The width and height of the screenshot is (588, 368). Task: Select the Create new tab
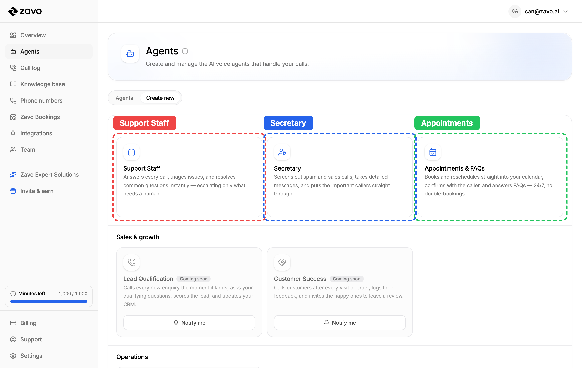(x=160, y=98)
